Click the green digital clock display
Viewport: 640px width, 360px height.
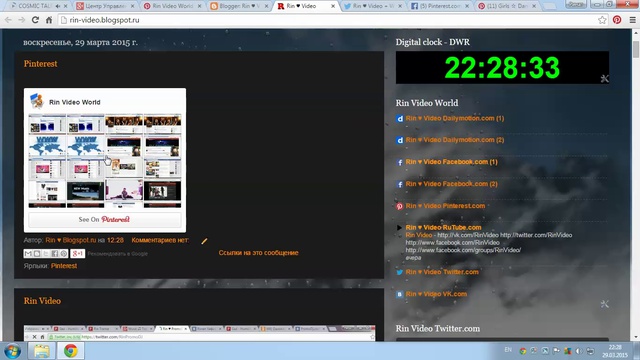(502, 67)
